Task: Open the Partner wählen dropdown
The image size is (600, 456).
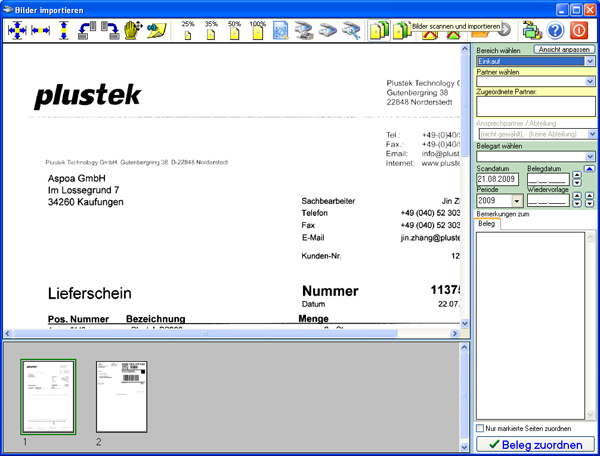Action: point(590,81)
